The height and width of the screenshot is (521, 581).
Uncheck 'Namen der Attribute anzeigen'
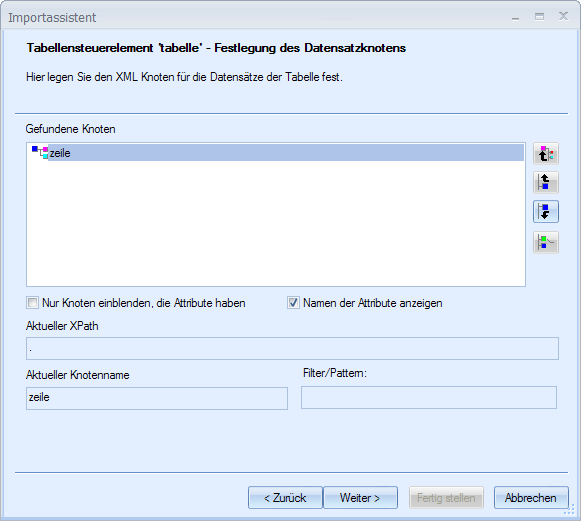(x=293, y=303)
